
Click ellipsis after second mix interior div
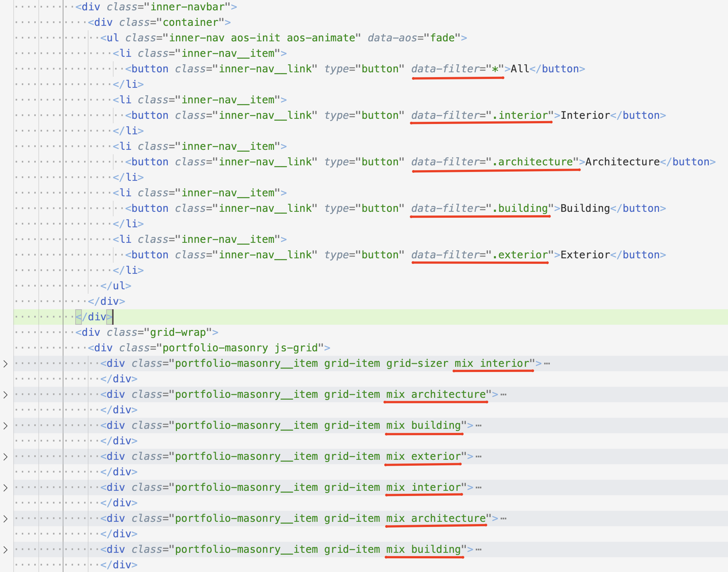(x=478, y=488)
